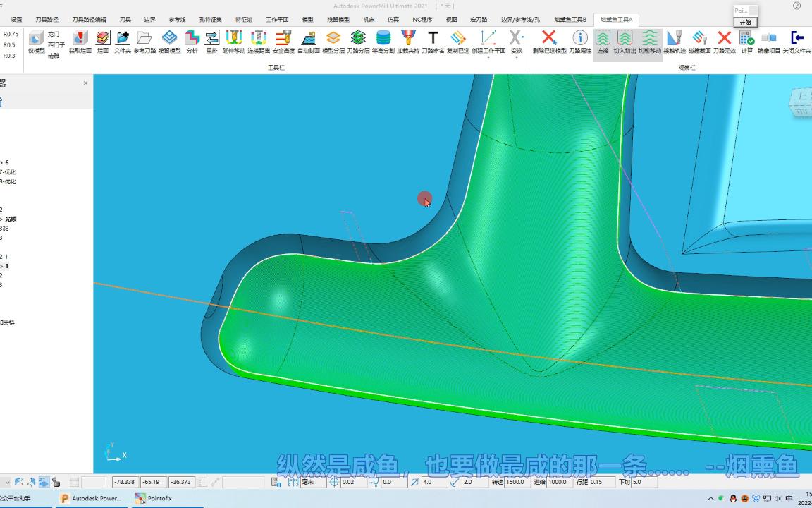Click the 转速 field showing 1500.0

pos(517,482)
